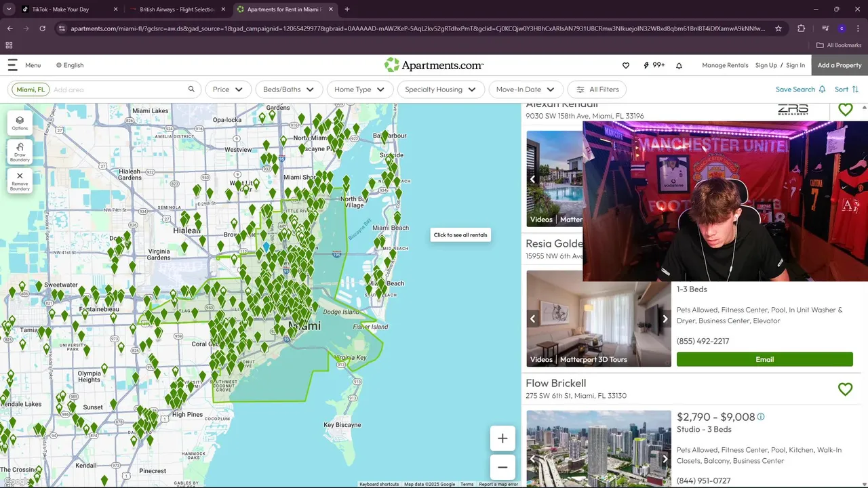Click Sign In link
The image size is (868, 488).
pos(795,65)
